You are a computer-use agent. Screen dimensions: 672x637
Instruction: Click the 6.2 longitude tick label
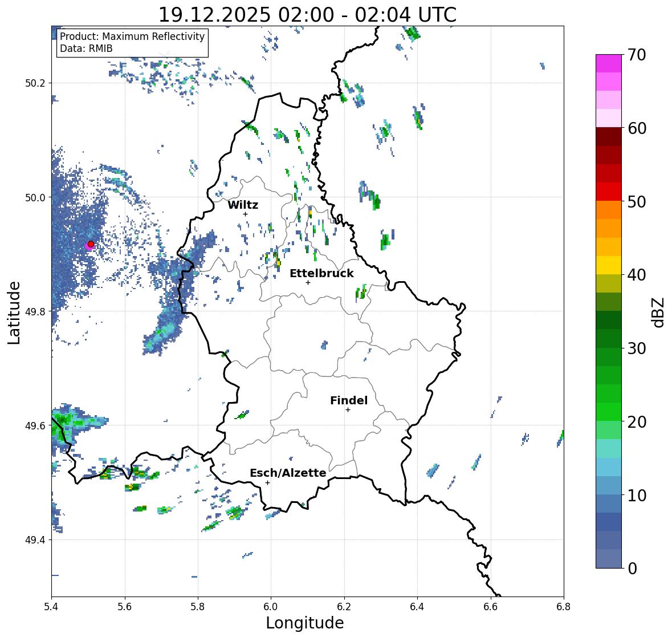(344, 607)
